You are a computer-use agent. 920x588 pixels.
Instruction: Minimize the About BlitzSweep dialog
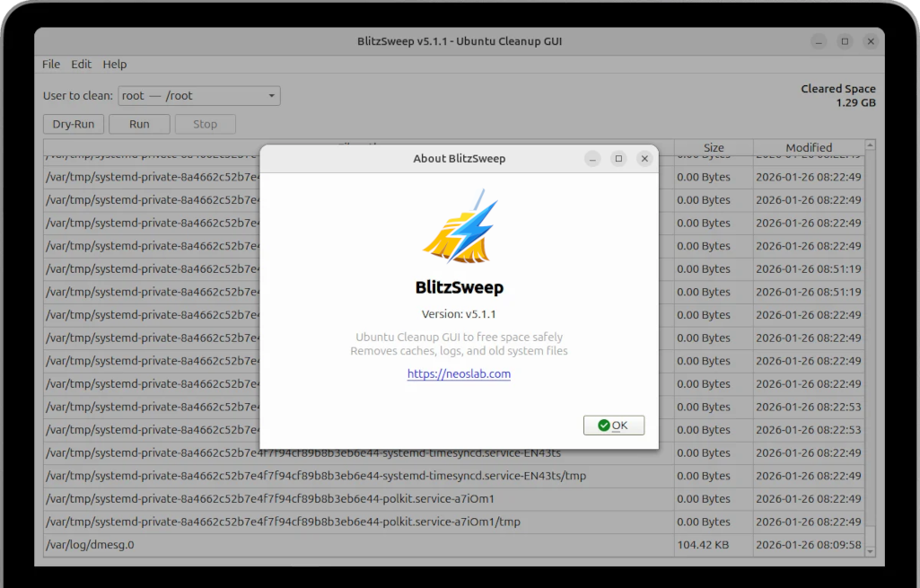click(x=592, y=158)
